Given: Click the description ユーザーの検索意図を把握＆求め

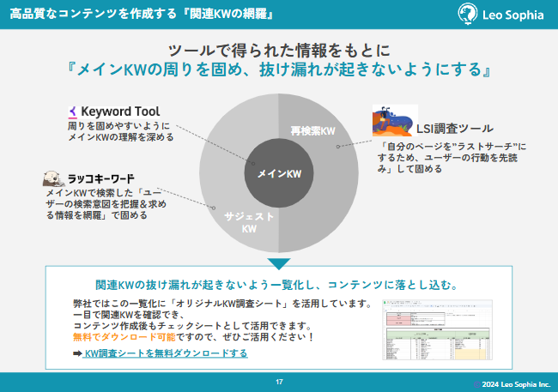Looking at the screenshot, I should [x=106, y=204].
